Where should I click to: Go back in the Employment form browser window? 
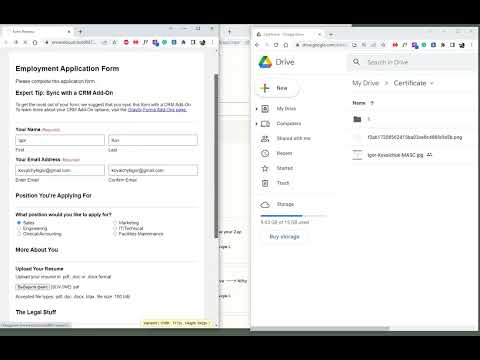6,42
